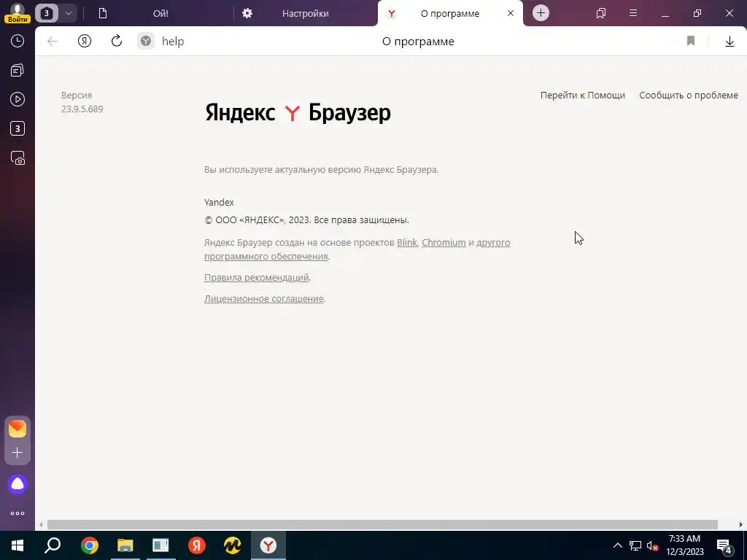Click the site info icon next to help
Viewport: 747px width, 560px height.
(146, 42)
